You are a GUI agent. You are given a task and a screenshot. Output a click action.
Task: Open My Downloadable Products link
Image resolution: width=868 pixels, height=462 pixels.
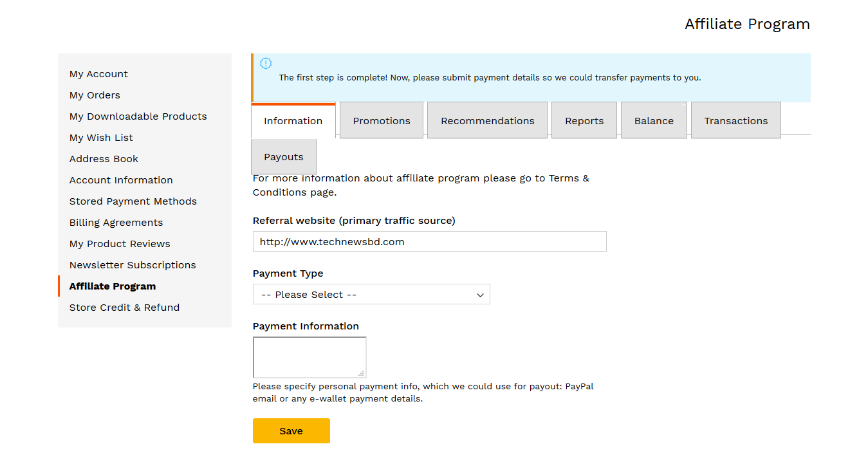click(x=138, y=116)
